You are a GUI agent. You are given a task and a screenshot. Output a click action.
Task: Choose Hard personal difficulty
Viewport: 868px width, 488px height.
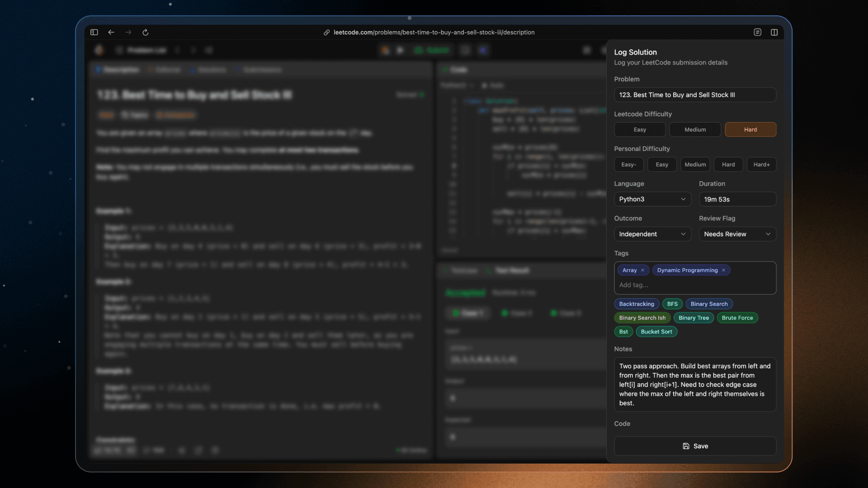tap(728, 164)
